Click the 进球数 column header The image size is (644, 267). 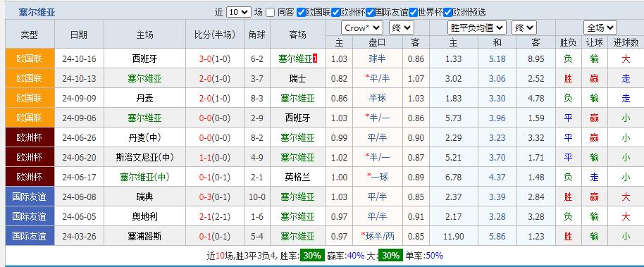[626, 42]
